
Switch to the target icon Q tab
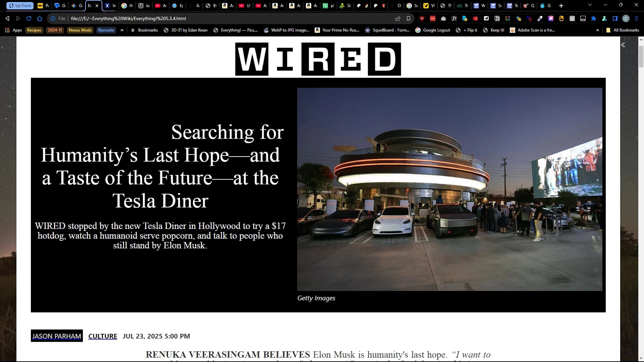pos(529,6)
